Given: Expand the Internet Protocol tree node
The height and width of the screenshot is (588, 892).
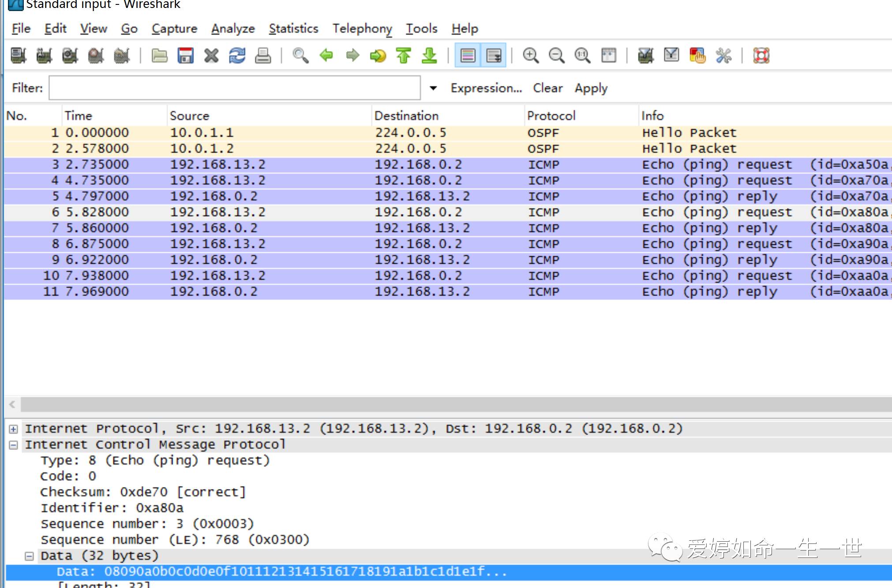Looking at the screenshot, I should pyautogui.click(x=14, y=429).
